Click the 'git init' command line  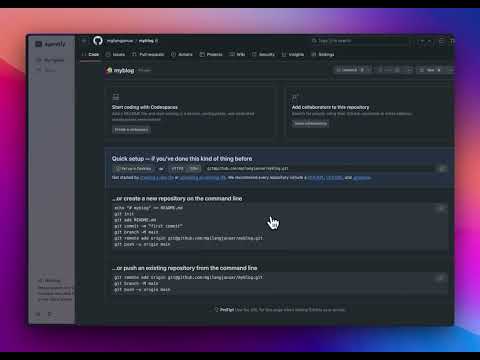pos(124,214)
